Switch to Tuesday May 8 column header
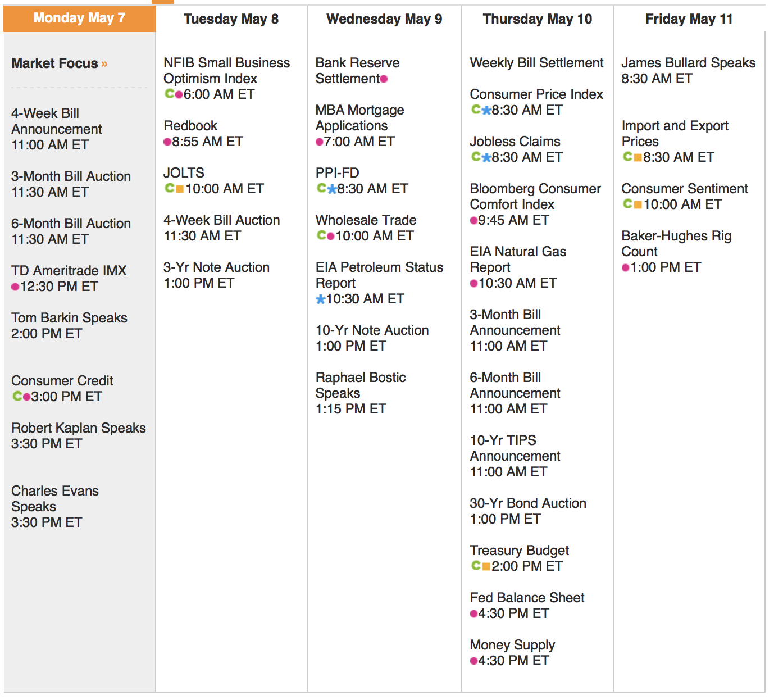 tap(231, 19)
